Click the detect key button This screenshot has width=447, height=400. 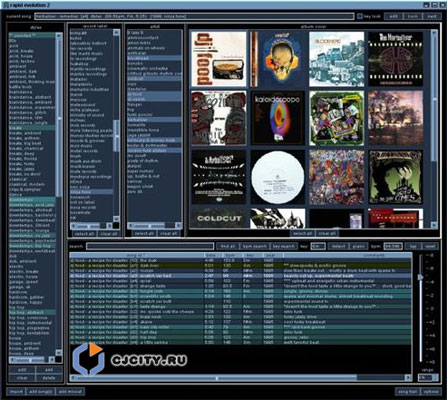point(338,246)
